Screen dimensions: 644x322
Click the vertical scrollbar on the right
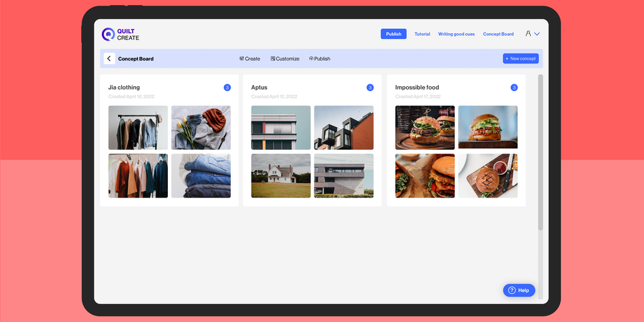540,151
